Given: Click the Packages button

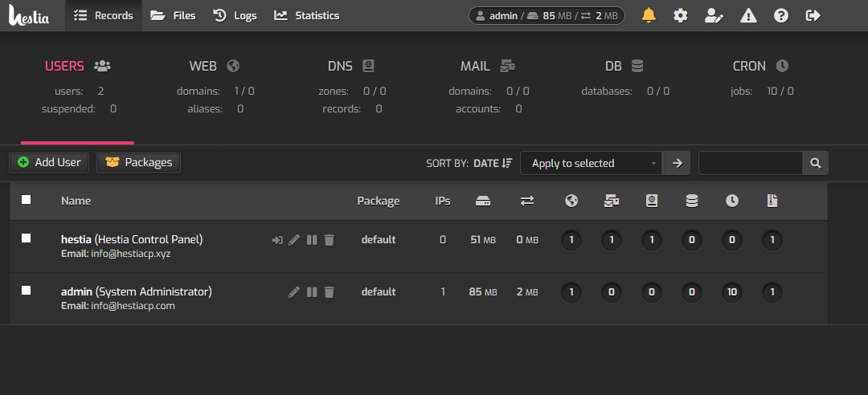Looking at the screenshot, I should point(138,163).
